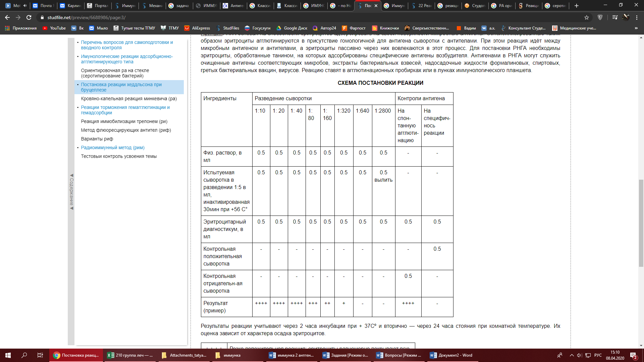
Task: Bookmark this page with star icon
Action: click(x=587, y=17)
